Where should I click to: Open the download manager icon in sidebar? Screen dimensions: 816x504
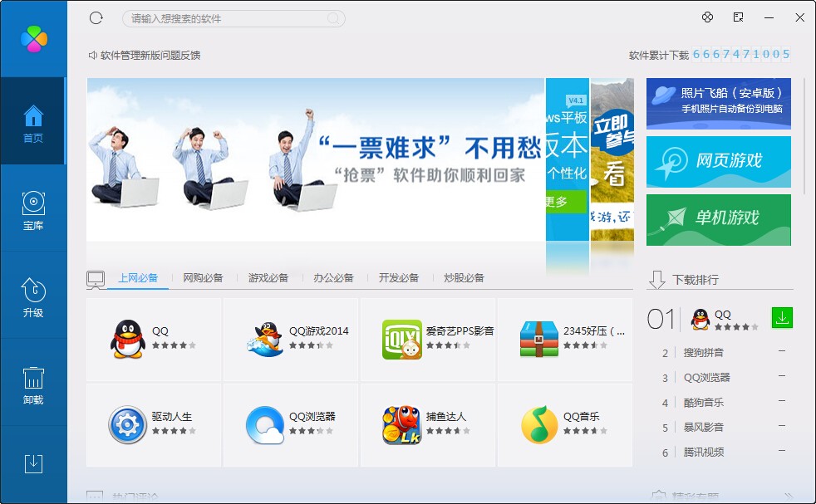point(33,463)
